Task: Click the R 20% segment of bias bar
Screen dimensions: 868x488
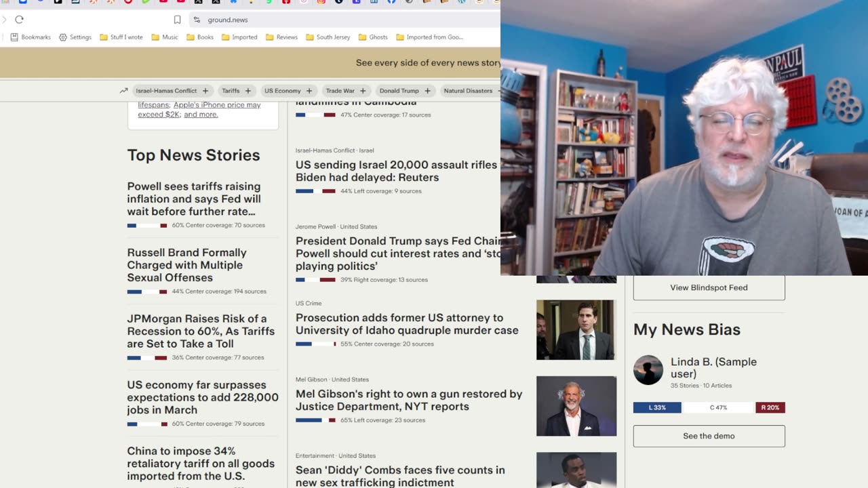Action: pyautogui.click(x=770, y=408)
